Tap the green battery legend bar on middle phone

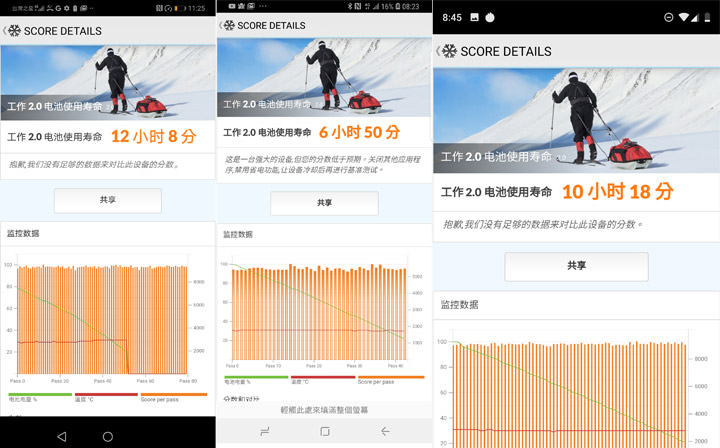coord(256,377)
